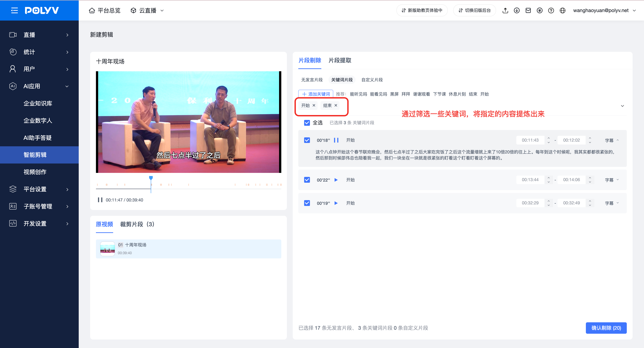Switch to the 片段提取 tab

coord(340,60)
